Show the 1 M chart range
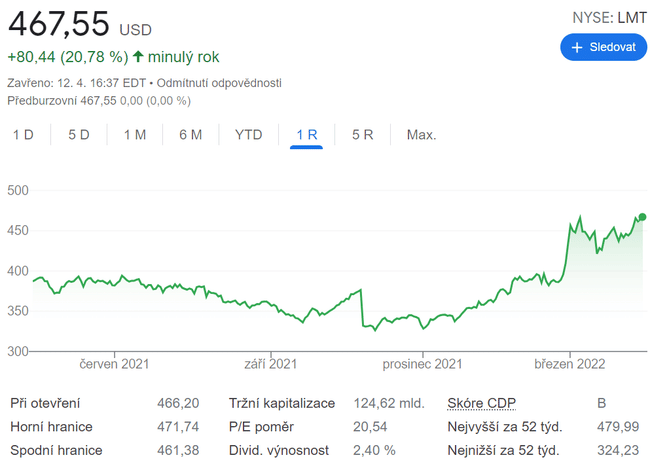 pyautogui.click(x=135, y=135)
